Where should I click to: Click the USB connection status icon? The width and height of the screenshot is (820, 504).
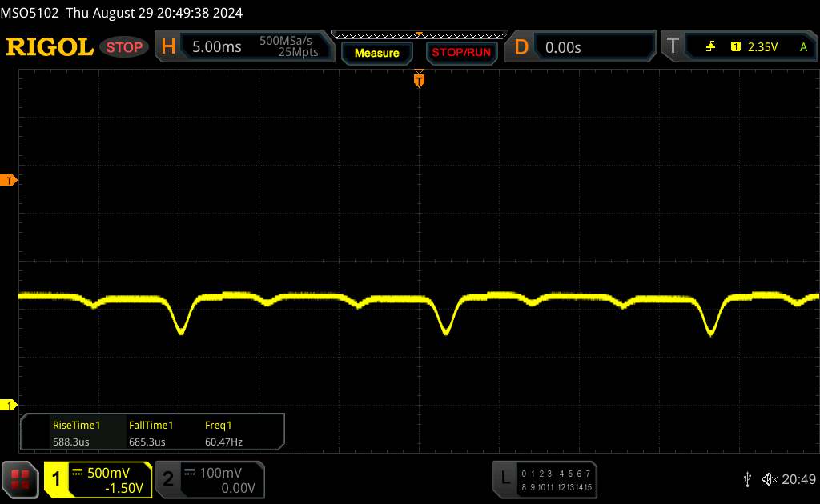click(x=747, y=478)
